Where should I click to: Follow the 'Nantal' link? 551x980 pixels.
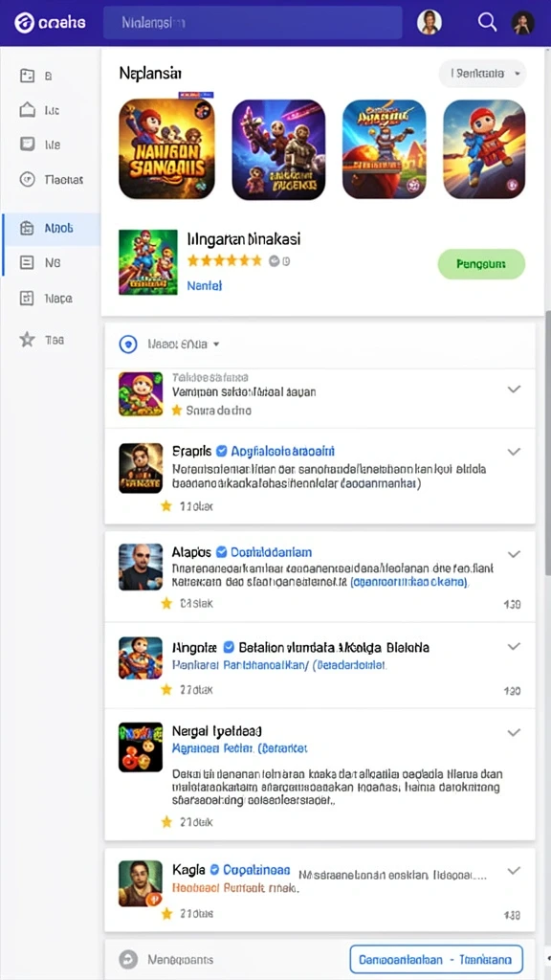(x=205, y=285)
